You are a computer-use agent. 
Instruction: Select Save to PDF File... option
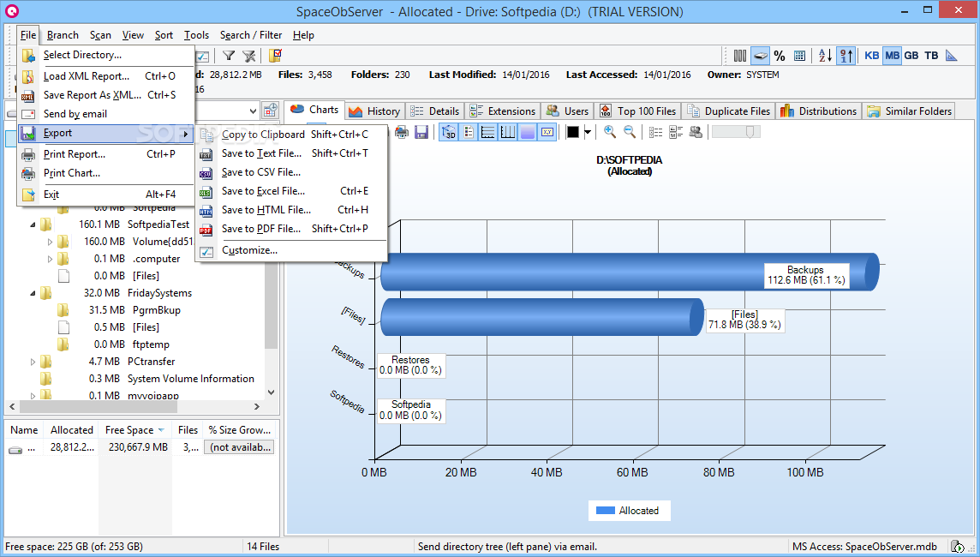tap(291, 229)
